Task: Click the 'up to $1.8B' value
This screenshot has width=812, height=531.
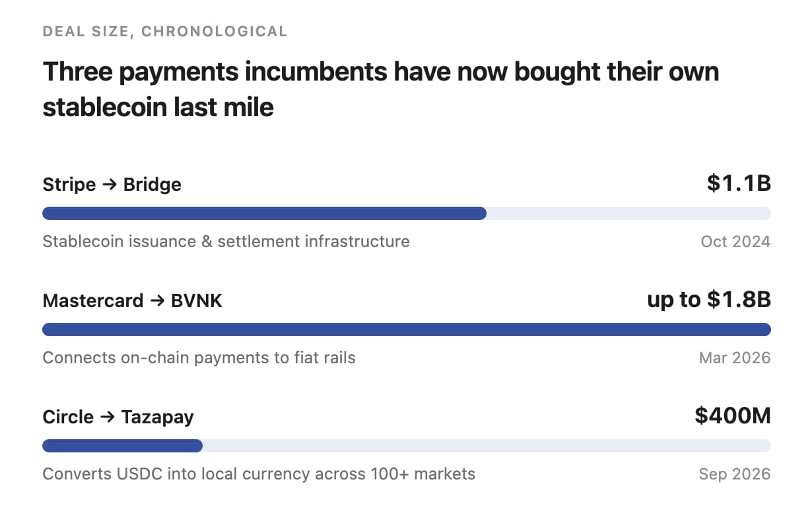Action: coord(709,300)
